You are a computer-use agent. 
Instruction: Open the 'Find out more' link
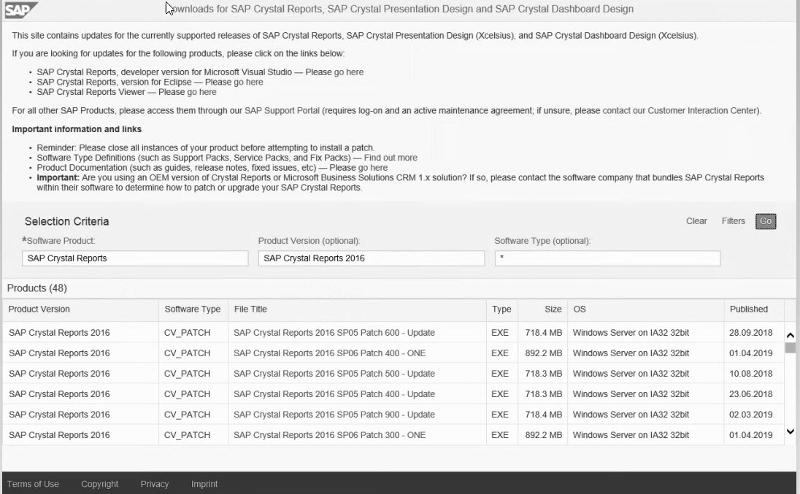tap(390, 158)
